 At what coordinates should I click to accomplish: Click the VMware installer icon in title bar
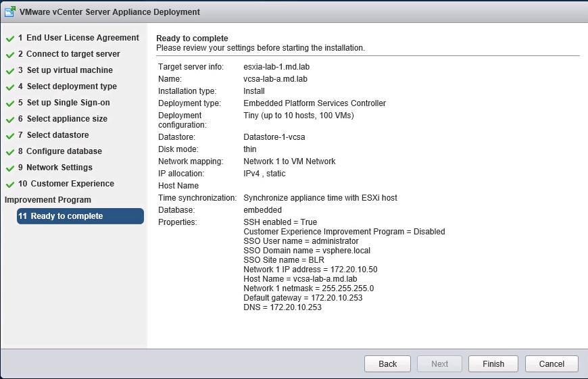pos(10,11)
